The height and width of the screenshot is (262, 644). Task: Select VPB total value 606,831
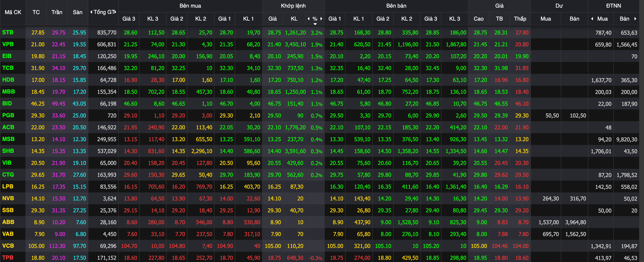pyautogui.click(x=107, y=44)
